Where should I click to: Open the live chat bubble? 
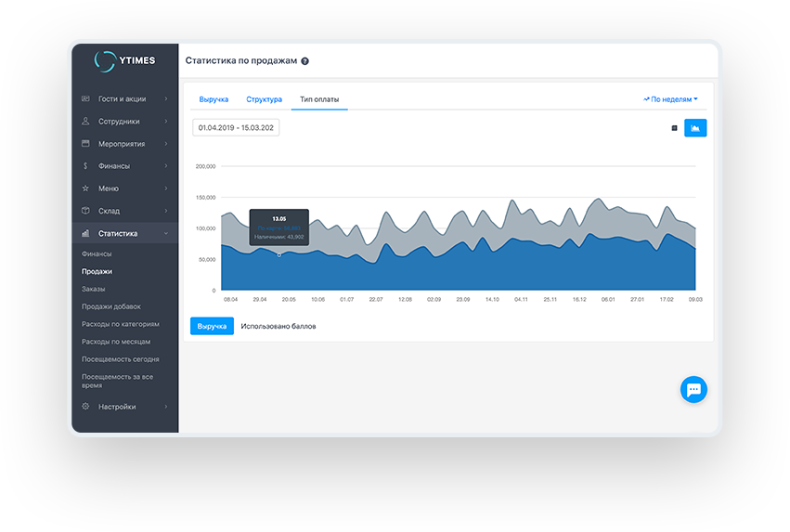click(693, 390)
